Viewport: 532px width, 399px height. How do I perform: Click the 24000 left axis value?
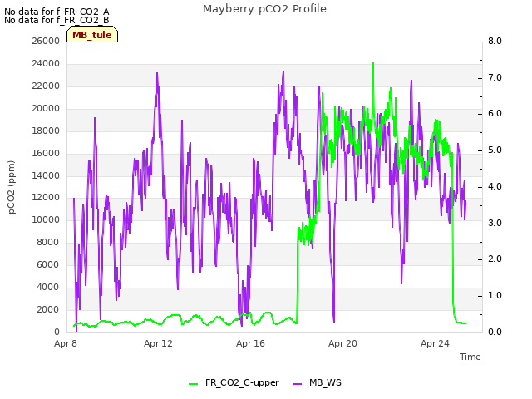(x=46, y=63)
